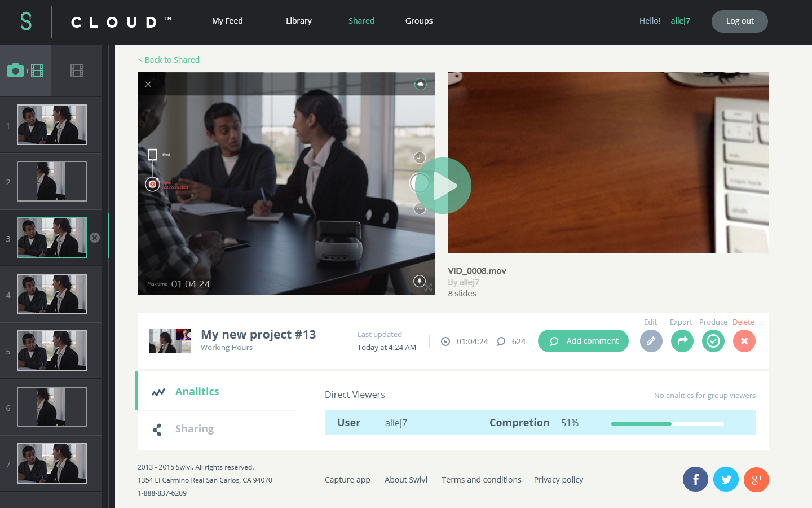Screen dimensions: 812x508
Task: Click the allej7 user in viewers row
Action: click(396, 423)
